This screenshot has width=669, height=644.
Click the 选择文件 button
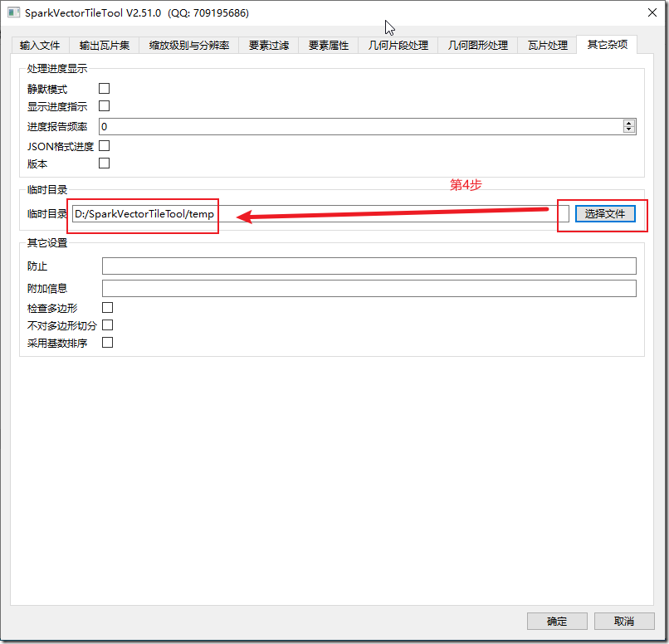[x=605, y=213]
